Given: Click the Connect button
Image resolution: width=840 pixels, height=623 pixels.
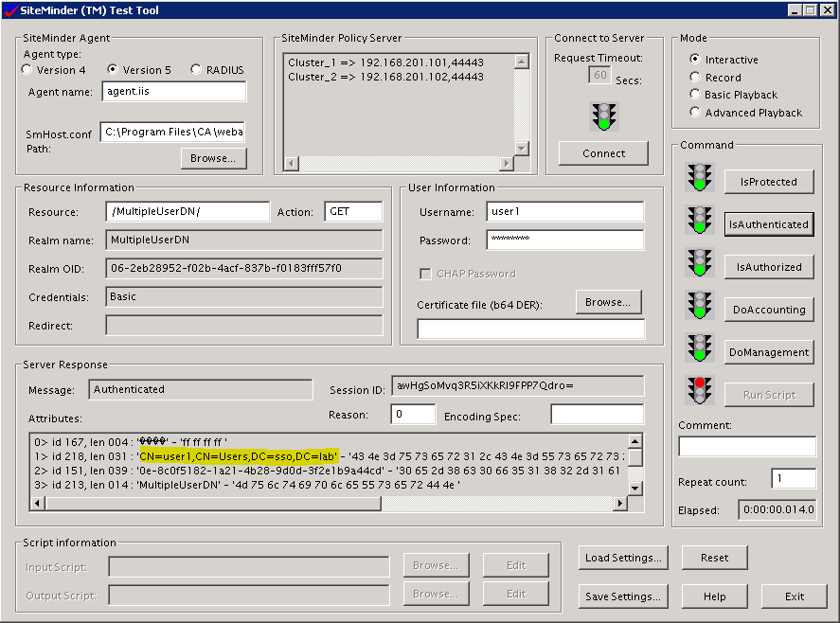Looking at the screenshot, I should (604, 153).
